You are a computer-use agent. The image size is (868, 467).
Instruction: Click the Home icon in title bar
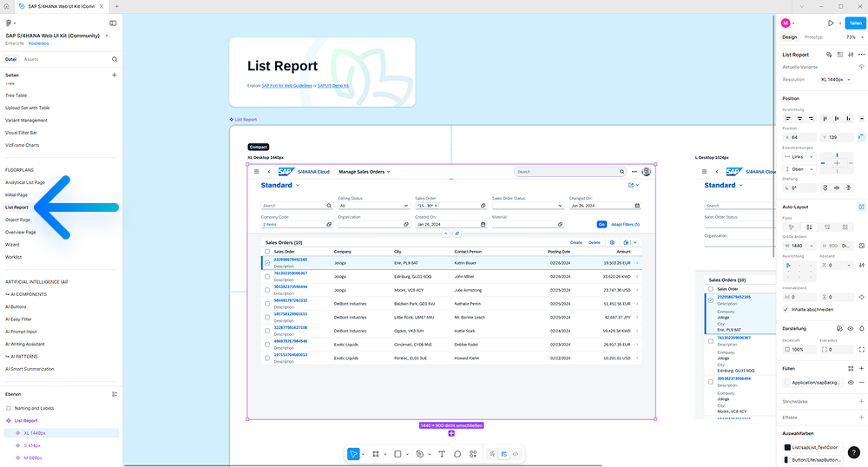click(x=7, y=7)
